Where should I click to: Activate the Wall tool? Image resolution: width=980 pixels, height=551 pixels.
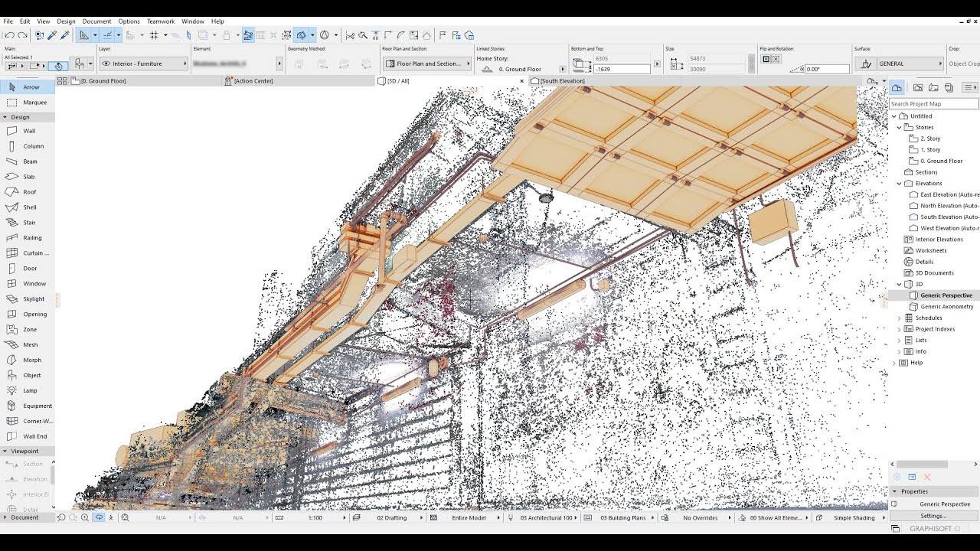(28, 131)
